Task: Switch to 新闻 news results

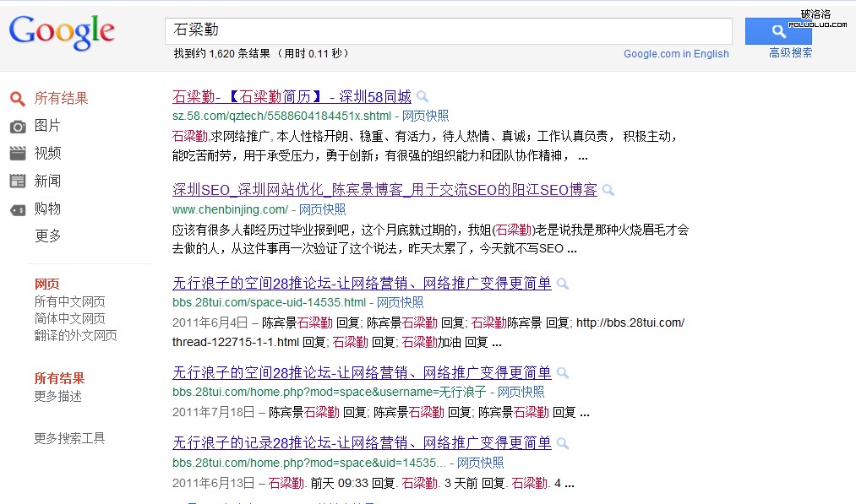Action: click(x=47, y=182)
